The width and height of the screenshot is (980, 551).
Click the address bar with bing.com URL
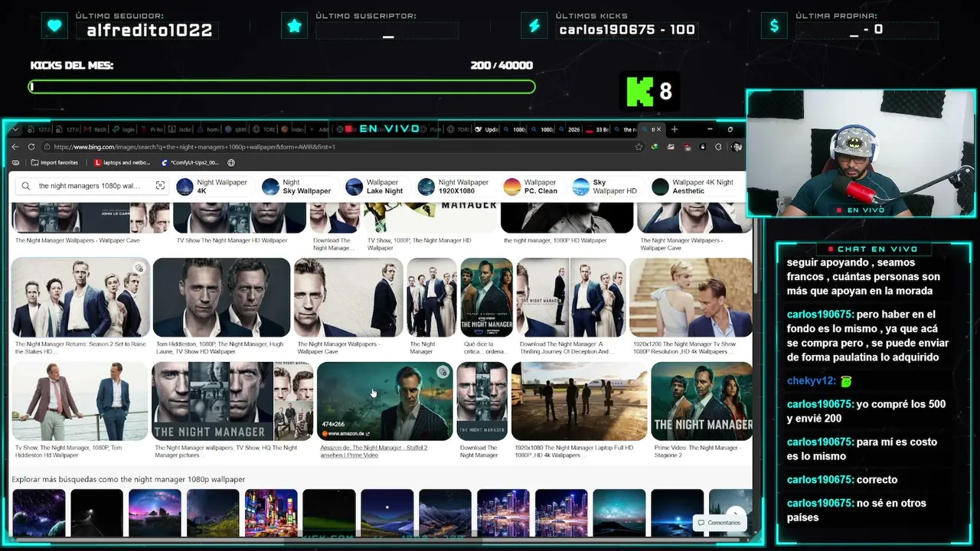pos(337,147)
